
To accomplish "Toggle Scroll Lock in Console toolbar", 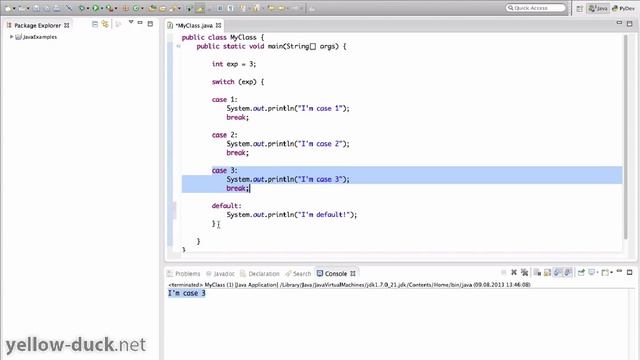I will click(547, 272).
